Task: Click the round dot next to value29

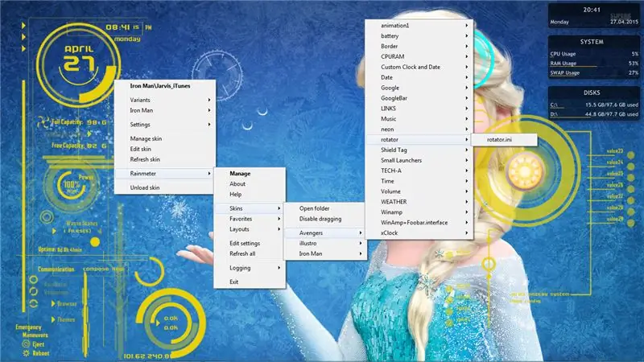Action: tap(631, 224)
